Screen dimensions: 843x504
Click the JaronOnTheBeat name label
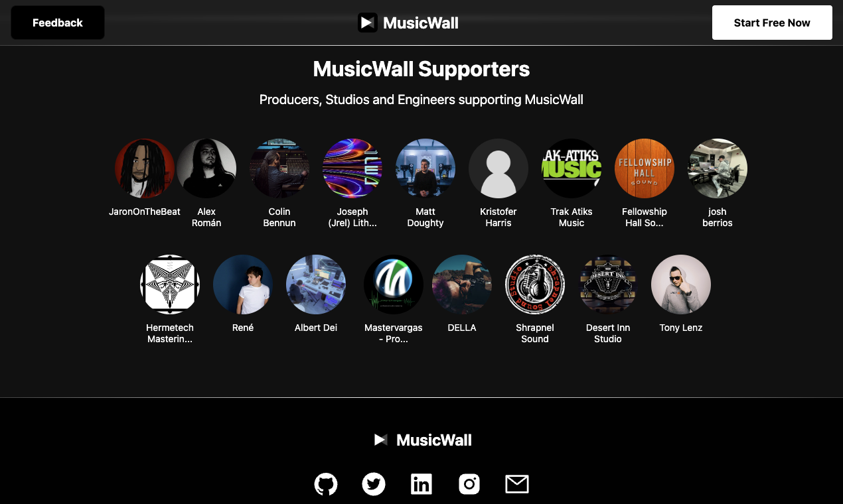pyautogui.click(x=145, y=212)
